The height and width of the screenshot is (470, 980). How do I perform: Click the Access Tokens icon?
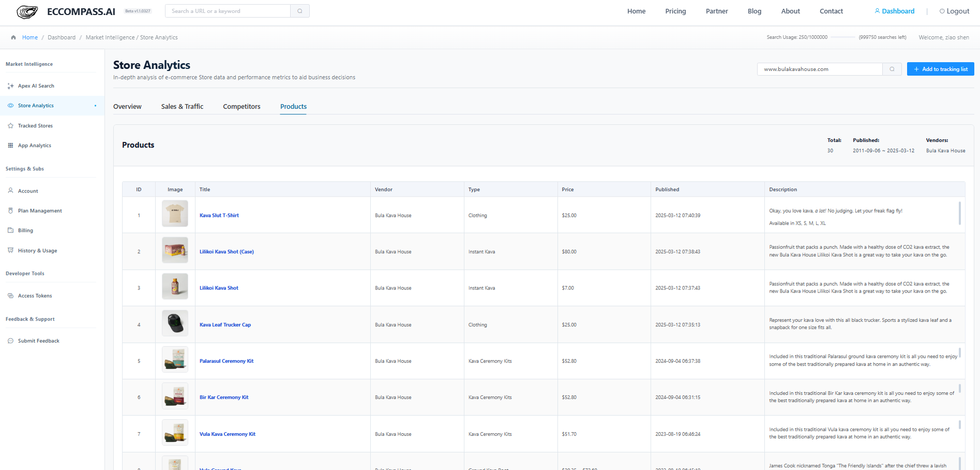pyautogui.click(x=10, y=296)
